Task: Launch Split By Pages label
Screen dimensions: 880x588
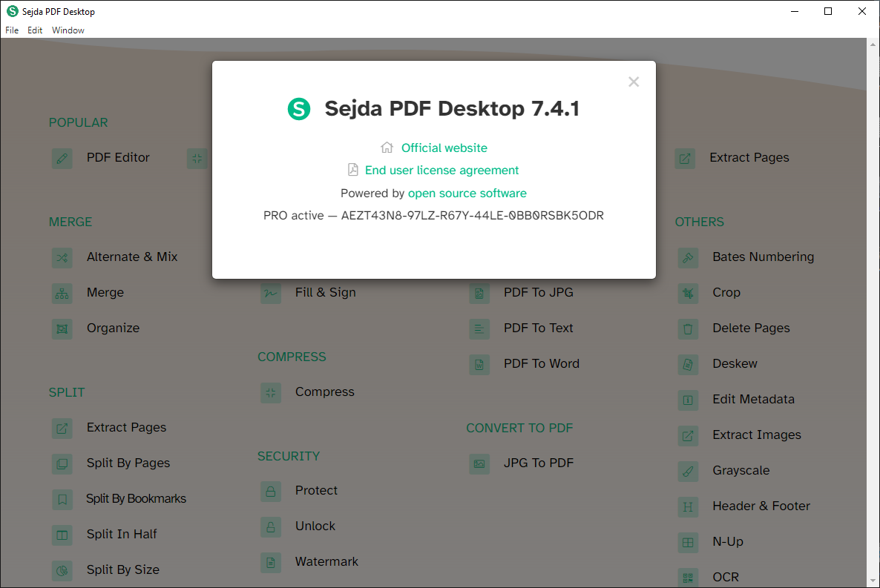Action: pyautogui.click(x=128, y=463)
